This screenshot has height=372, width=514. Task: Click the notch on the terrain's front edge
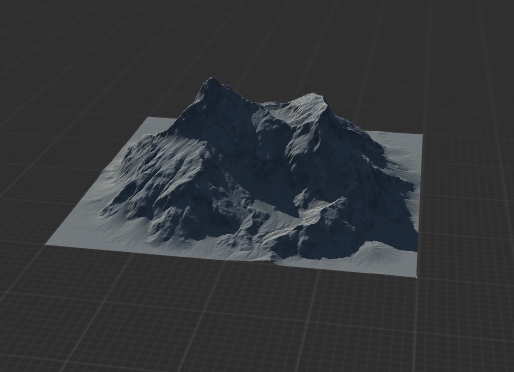tap(274, 261)
